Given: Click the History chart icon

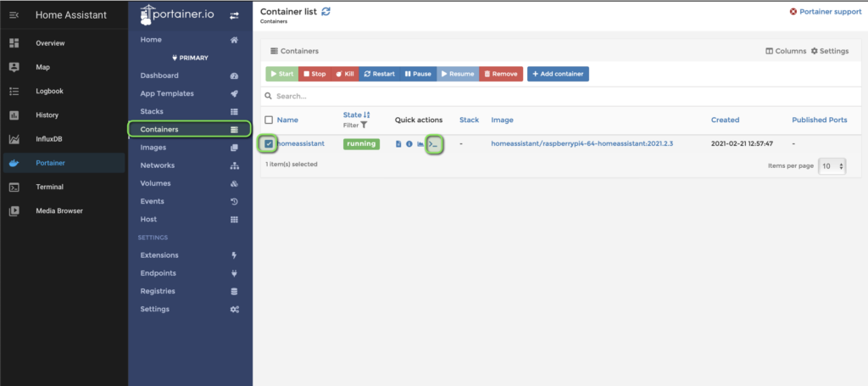Looking at the screenshot, I should click(x=14, y=115).
